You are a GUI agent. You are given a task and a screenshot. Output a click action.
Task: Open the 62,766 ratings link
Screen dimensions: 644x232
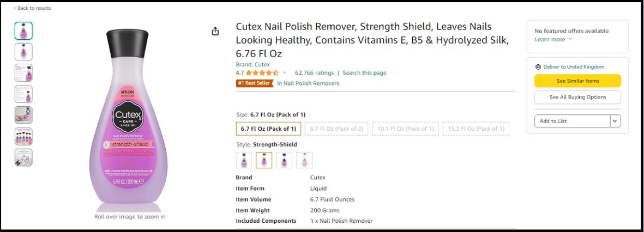tap(314, 73)
